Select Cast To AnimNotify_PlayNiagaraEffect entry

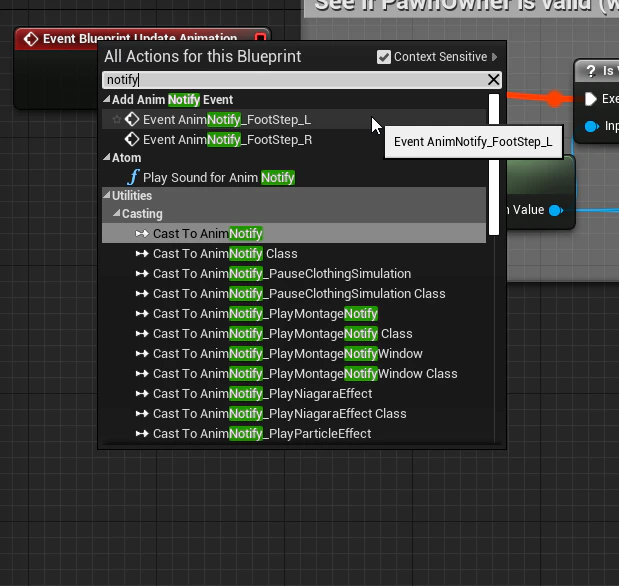coord(254,394)
